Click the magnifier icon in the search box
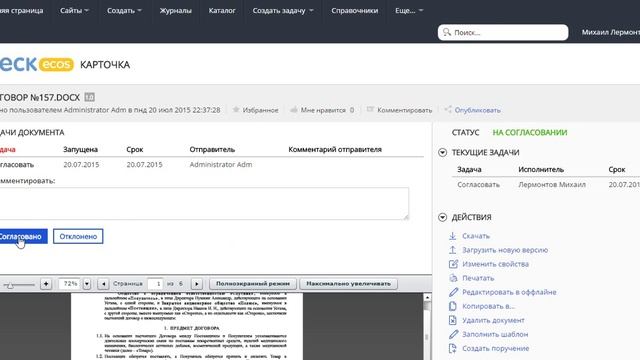Image resolution: width=640 pixels, height=360 pixels. point(447,32)
